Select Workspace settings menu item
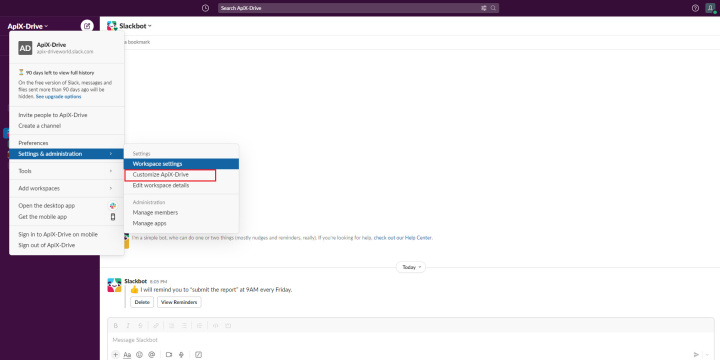This screenshot has height=360, width=720. point(181,164)
